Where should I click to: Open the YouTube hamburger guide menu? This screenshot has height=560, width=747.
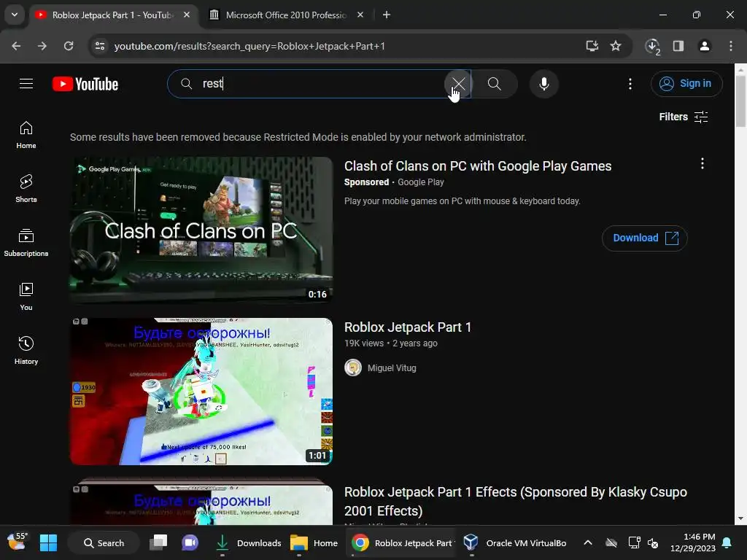click(x=26, y=84)
